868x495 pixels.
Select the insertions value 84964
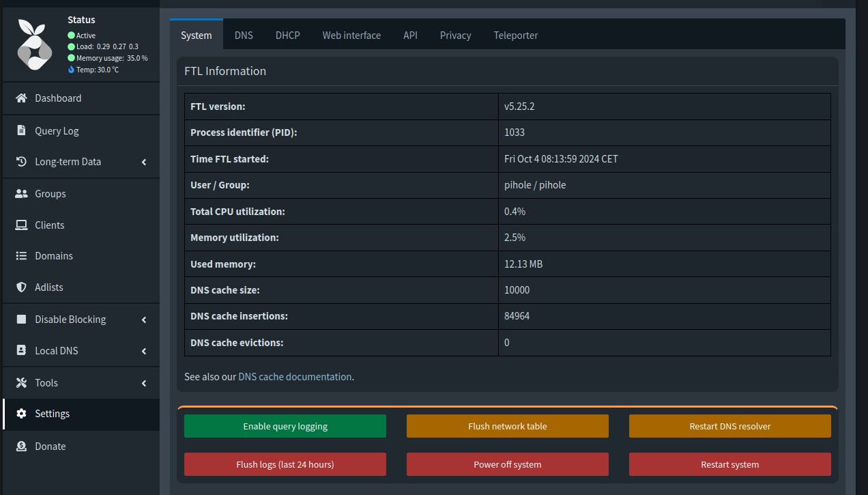pyautogui.click(x=517, y=316)
